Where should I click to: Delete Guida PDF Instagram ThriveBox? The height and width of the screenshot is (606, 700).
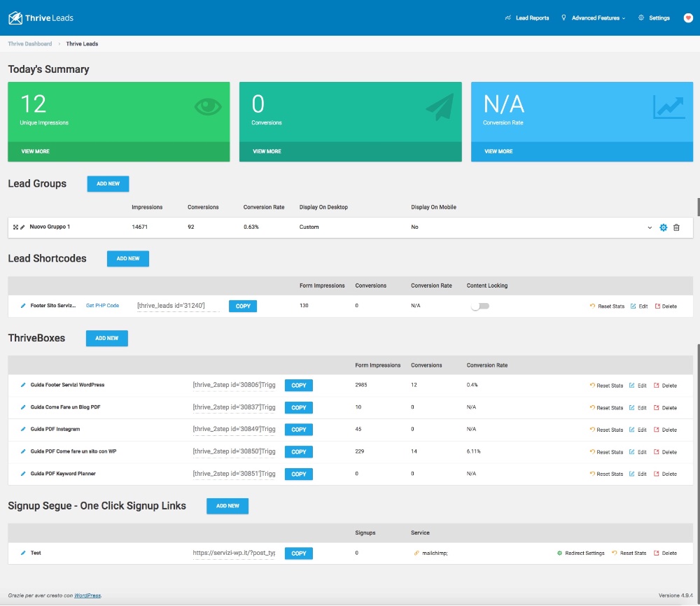(665, 430)
